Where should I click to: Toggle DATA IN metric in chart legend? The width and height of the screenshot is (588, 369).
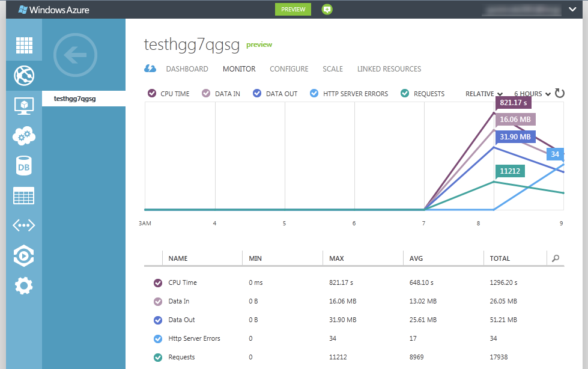(206, 94)
